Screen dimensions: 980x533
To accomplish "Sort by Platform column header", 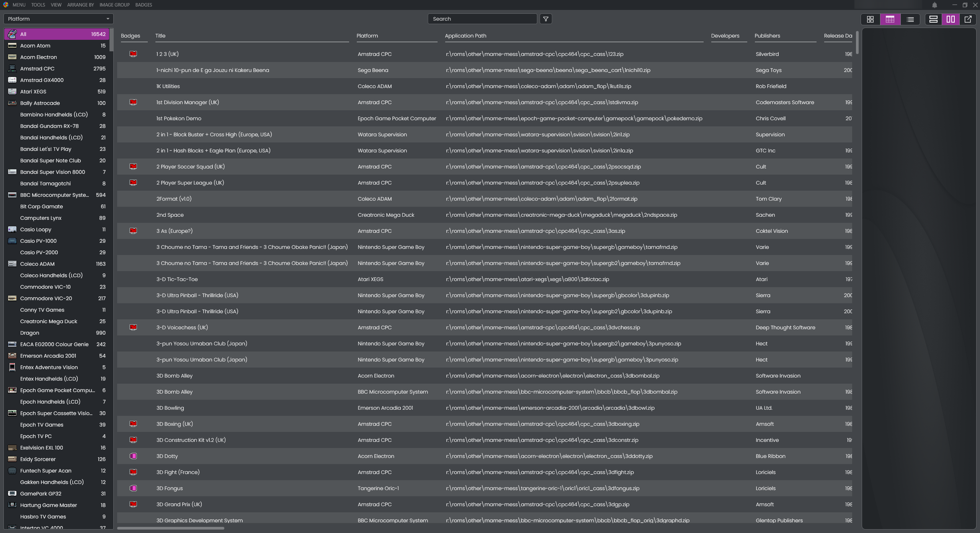I will [367, 36].
